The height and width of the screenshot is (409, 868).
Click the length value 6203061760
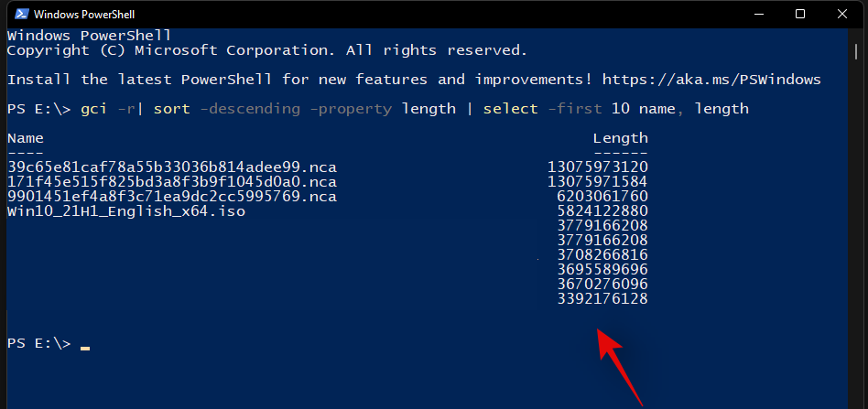coord(602,197)
